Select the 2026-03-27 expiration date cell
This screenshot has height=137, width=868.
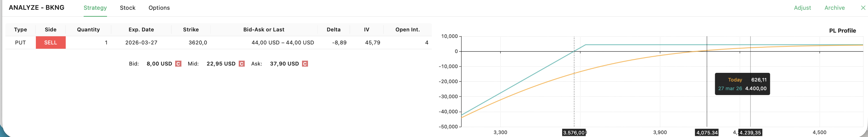(141, 43)
